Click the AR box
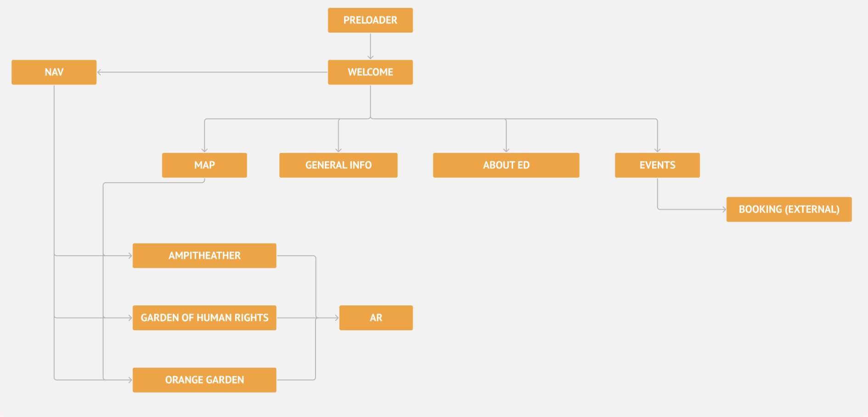 376,318
